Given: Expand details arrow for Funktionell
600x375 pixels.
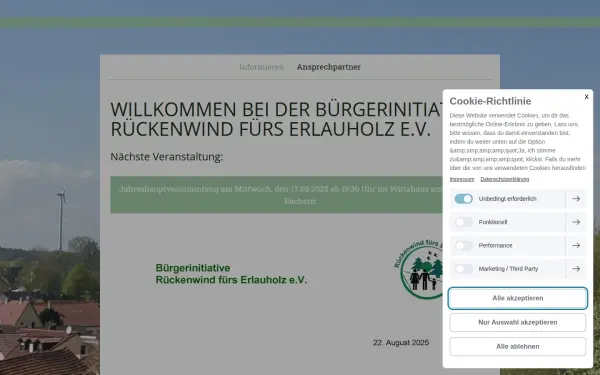Looking at the screenshot, I should pos(576,222).
